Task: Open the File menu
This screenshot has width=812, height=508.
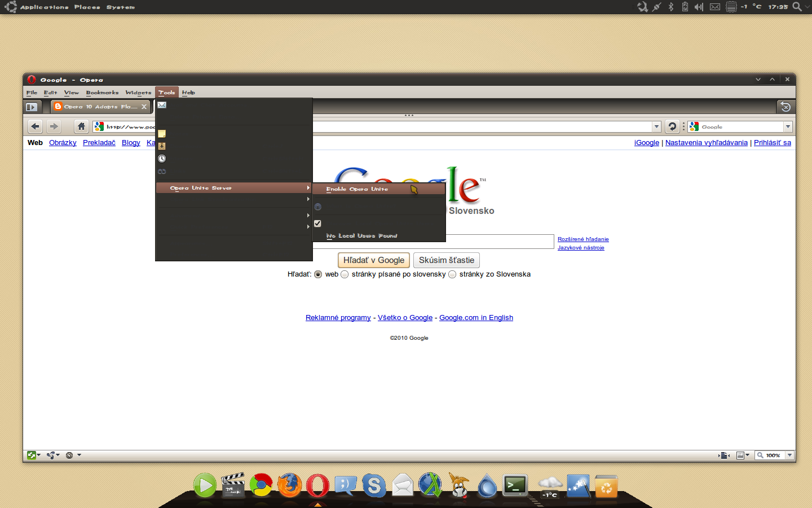Action: [32, 93]
